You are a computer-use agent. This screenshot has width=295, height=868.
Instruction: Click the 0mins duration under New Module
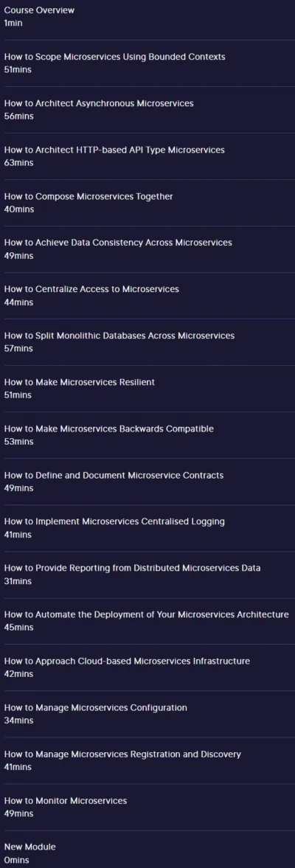(17, 860)
